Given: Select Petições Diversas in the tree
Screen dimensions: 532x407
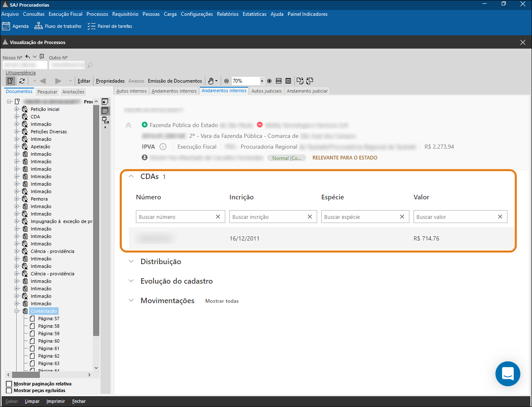Looking at the screenshot, I should (x=49, y=132).
